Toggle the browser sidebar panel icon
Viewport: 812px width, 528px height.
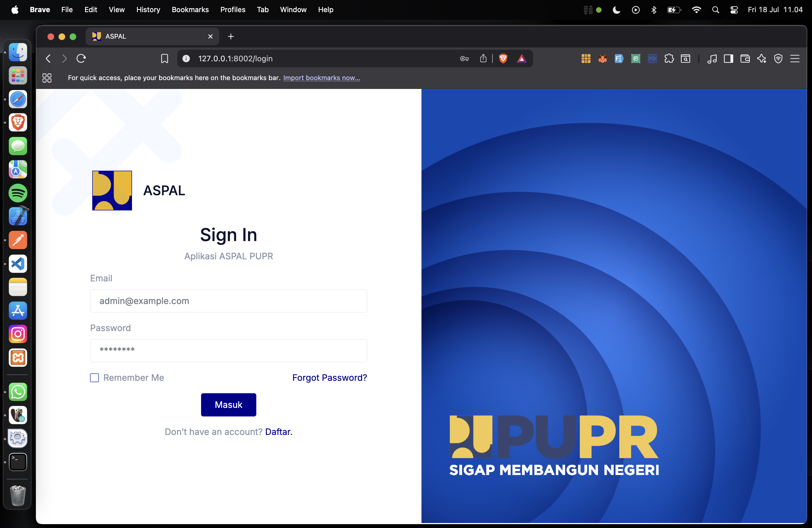point(728,59)
